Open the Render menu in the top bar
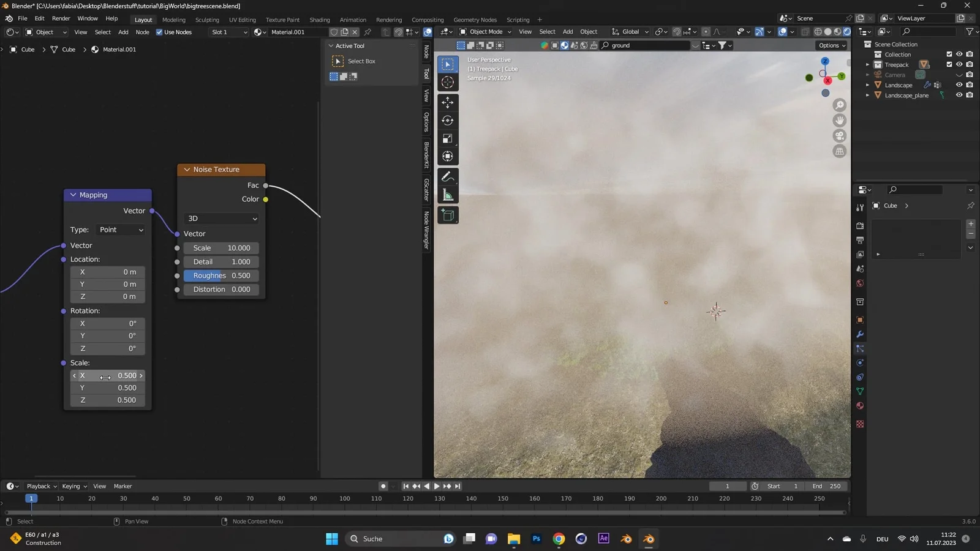 tap(61, 18)
